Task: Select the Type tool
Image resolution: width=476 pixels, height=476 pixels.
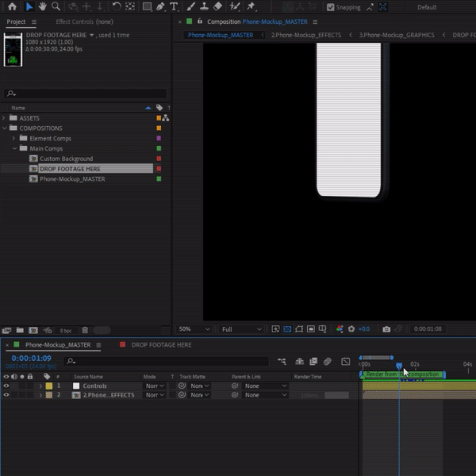Action: [174, 7]
